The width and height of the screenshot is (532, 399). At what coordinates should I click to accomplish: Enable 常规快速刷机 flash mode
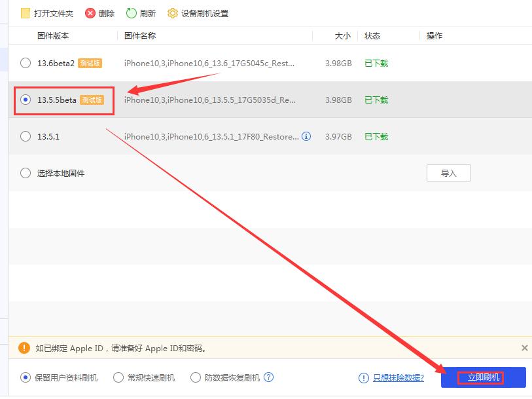(x=118, y=377)
